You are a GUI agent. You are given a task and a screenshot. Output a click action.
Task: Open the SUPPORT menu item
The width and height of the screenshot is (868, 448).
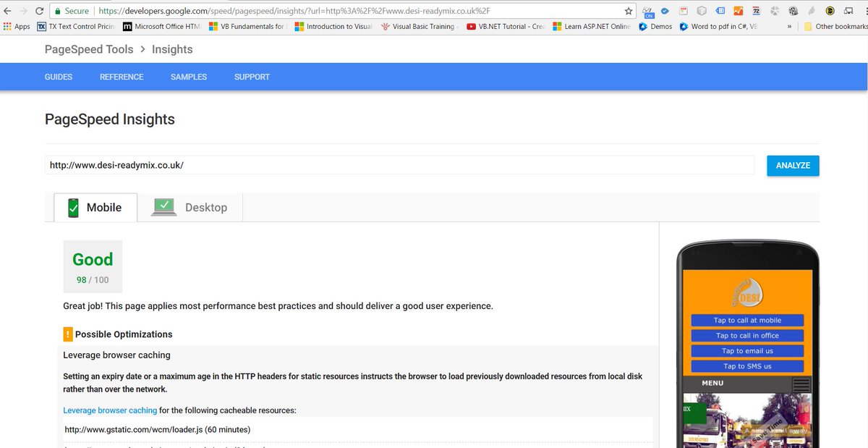click(252, 77)
